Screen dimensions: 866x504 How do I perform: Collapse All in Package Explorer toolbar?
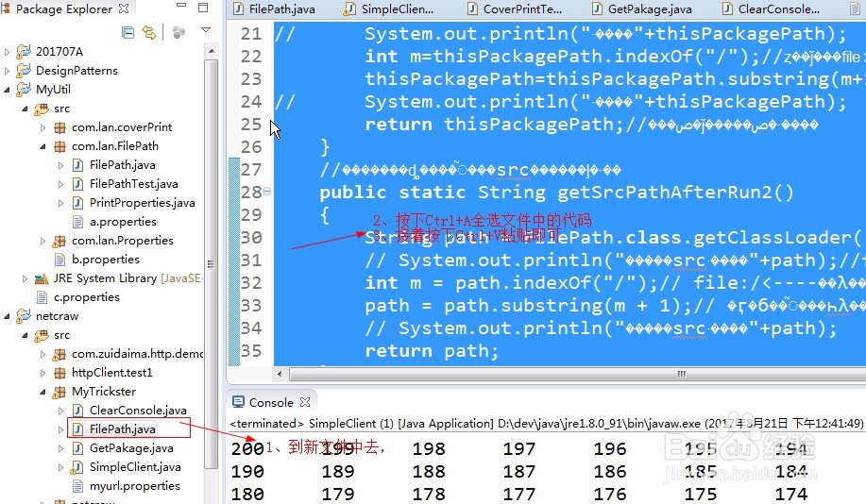point(127,33)
